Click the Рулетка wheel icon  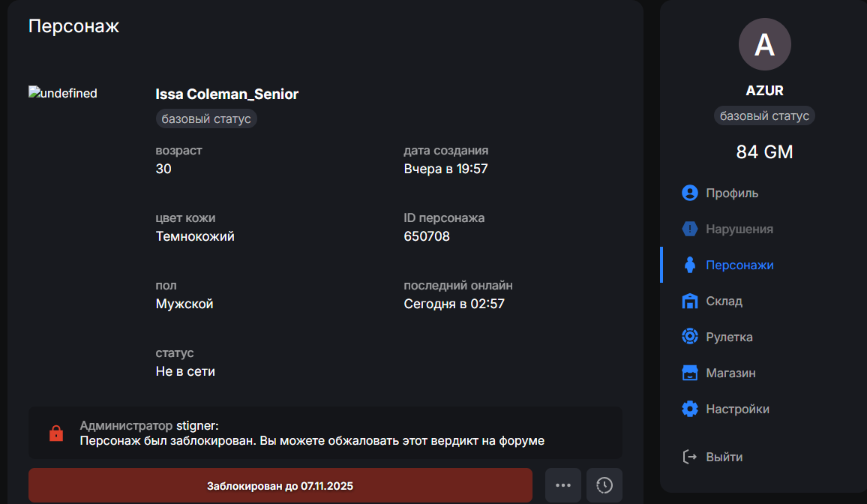[690, 337]
